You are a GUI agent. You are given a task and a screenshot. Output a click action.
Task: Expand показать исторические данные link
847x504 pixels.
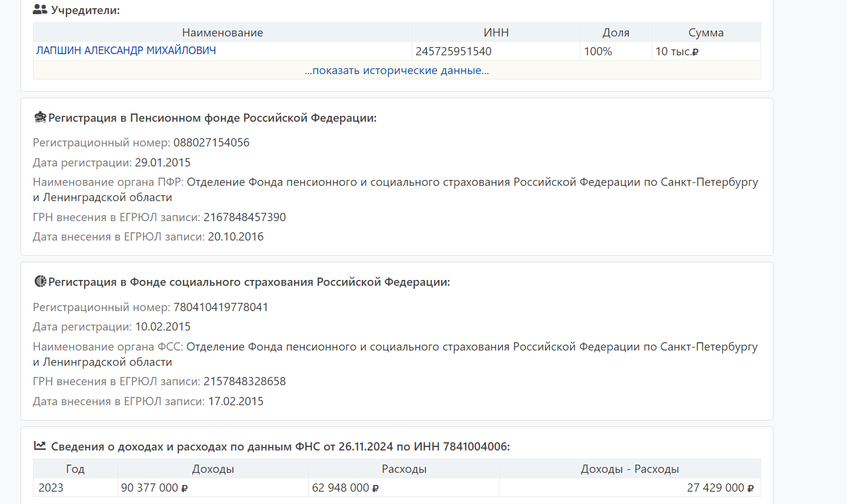coord(397,71)
